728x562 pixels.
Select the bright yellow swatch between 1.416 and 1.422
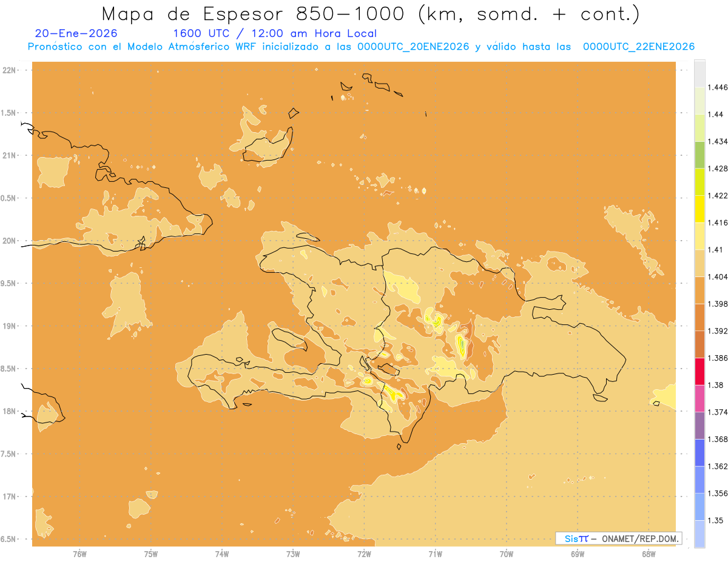[699, 209]
